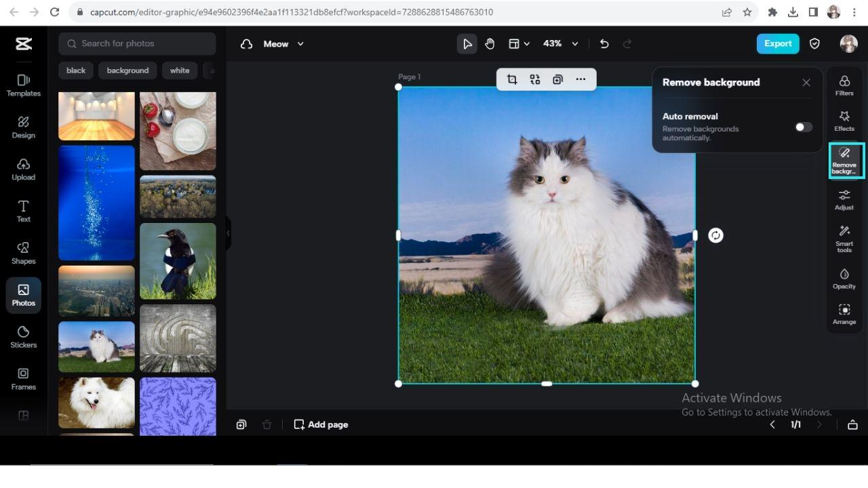The height and width of the screenshot is (488, 868).
Task: Choose the blue underwater bubbles thumbnail
Action: [x=96, y=203]
